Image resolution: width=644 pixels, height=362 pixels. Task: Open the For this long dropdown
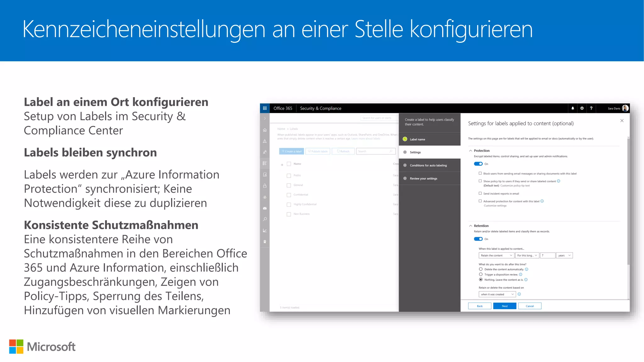point(527,255)
